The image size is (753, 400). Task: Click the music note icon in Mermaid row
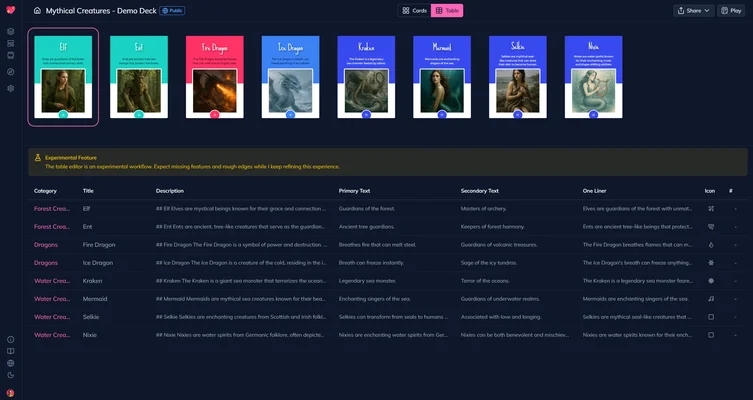tap(710, 298)
